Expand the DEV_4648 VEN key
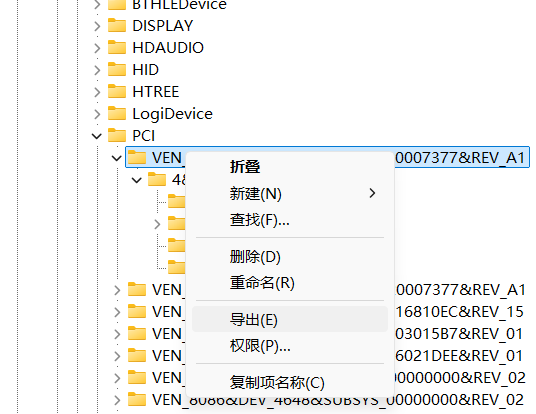Screen dimensions: 536x414 (117, 400)
